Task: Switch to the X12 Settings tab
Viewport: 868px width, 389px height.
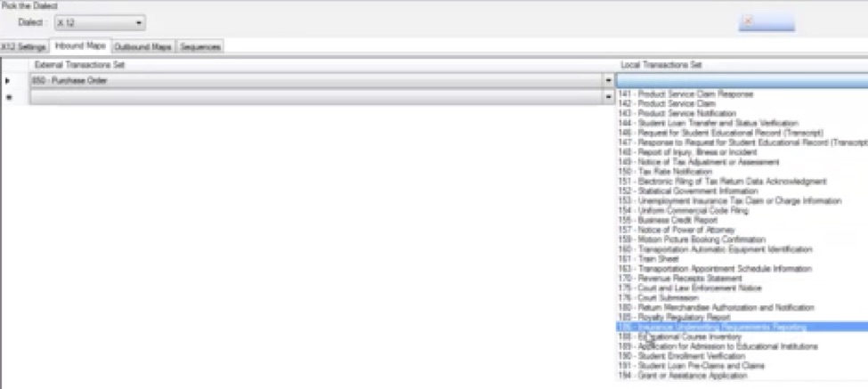Action: (24, 46)
